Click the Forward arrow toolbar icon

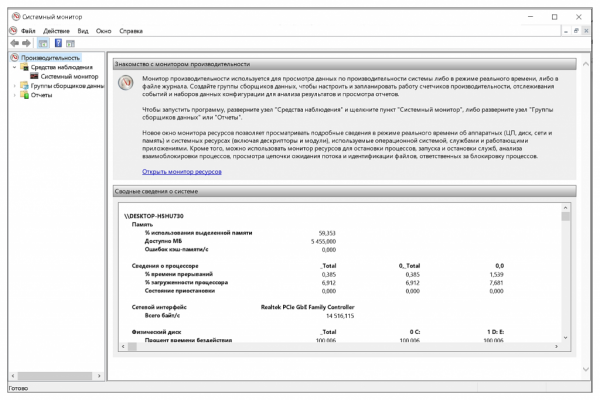[x=26, y=43]
